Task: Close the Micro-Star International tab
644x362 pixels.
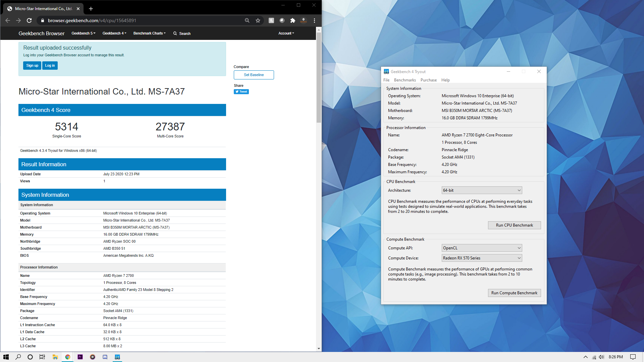Action: tap(78, 9)
